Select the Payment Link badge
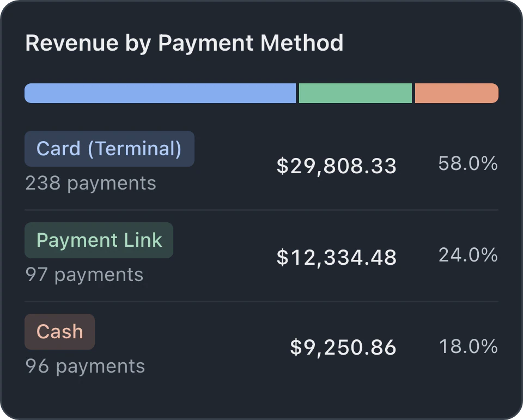This screenshot has height=420, width=523. [99, 240]
